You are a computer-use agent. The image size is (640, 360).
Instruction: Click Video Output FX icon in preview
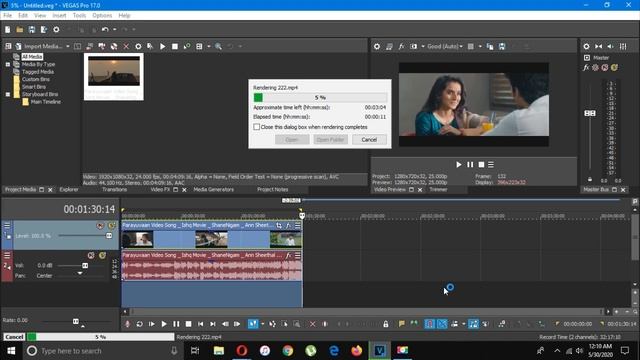click(401, 47)
